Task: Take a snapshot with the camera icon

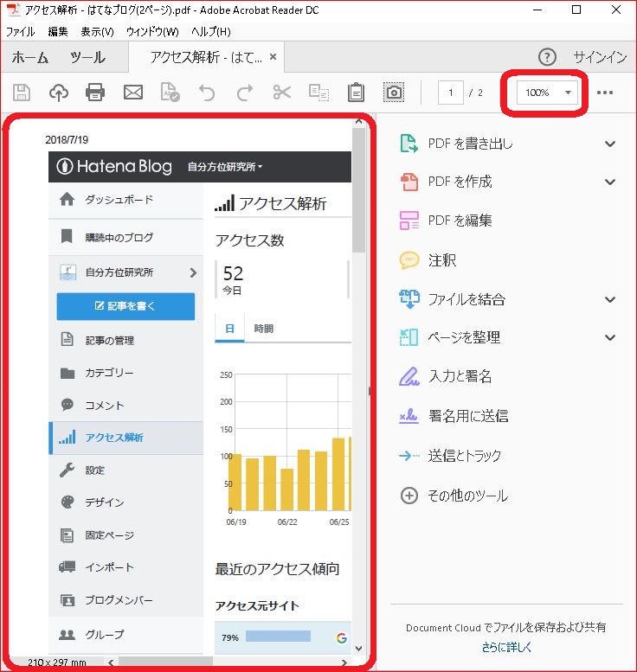Action: [393, 93]
